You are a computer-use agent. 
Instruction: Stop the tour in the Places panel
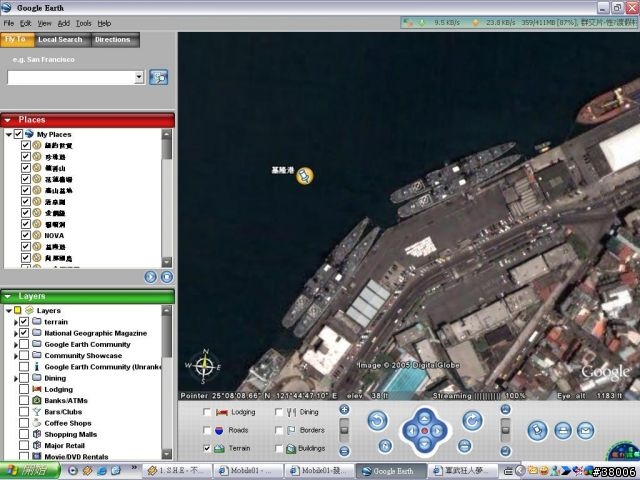coord(167,277)
